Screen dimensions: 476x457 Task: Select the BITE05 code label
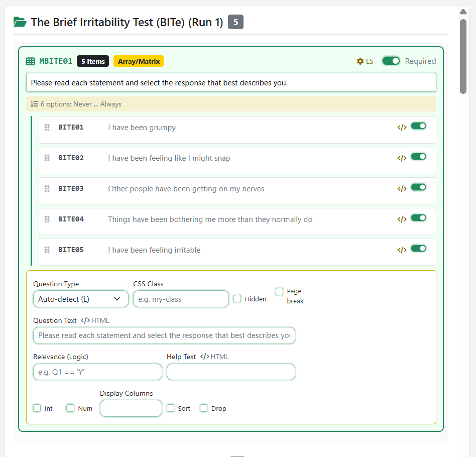point(71,250)
